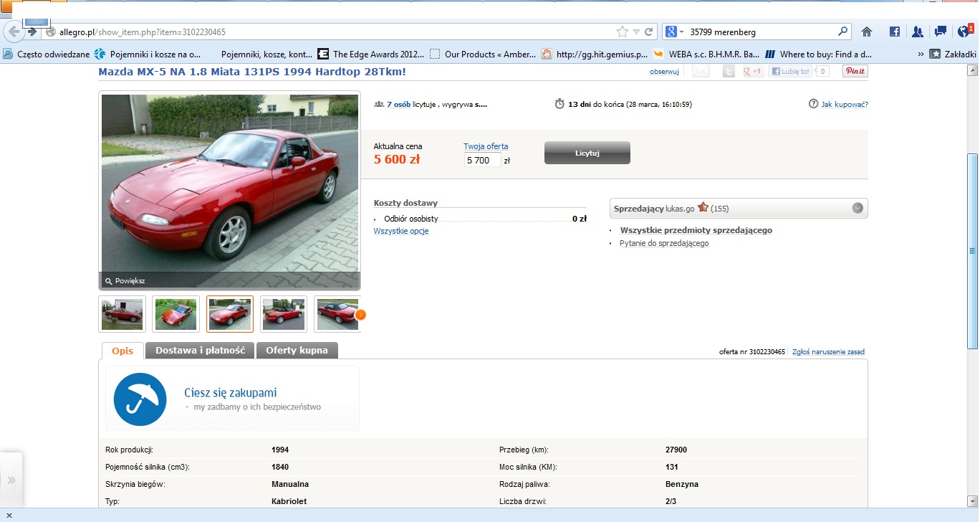Go to browser home page icon
Screen dimensions: 980x522
[x=867, y=32]
